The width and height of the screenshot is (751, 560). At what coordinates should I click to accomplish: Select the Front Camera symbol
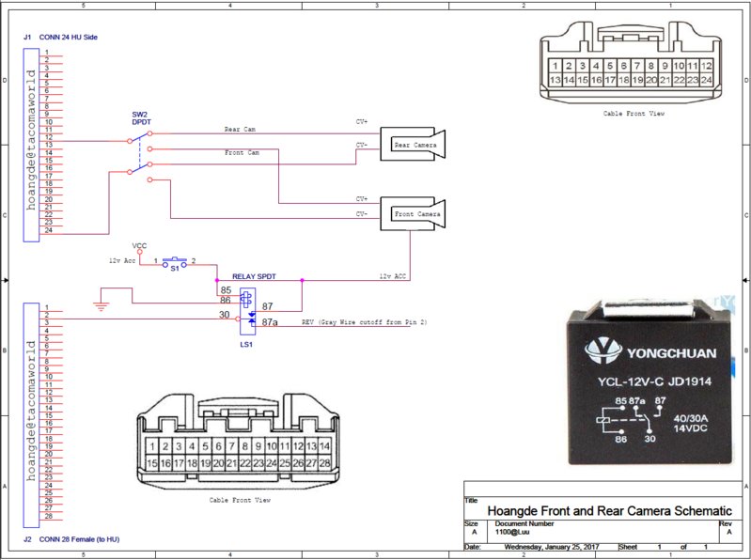pyautogui.click(x=413, y=213)
